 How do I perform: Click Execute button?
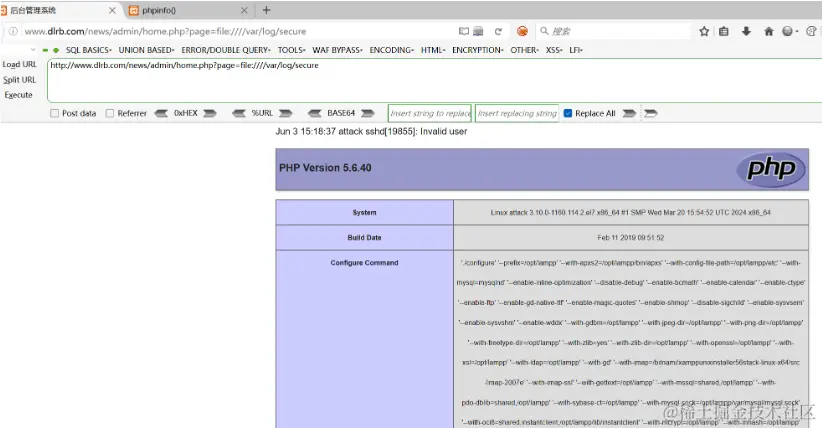click(18, 95)
